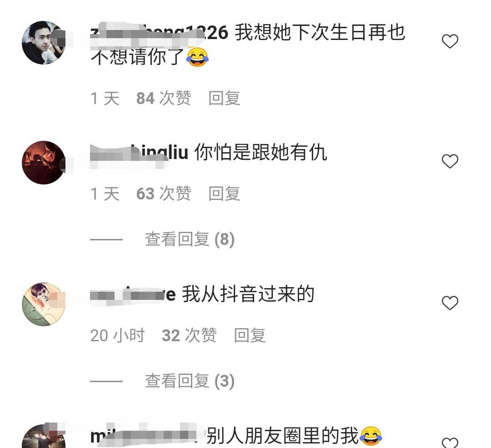Reply to the comment with 63 likes
Image resolution: width=491 pixels, height=448 pixels.
(224, 194)
